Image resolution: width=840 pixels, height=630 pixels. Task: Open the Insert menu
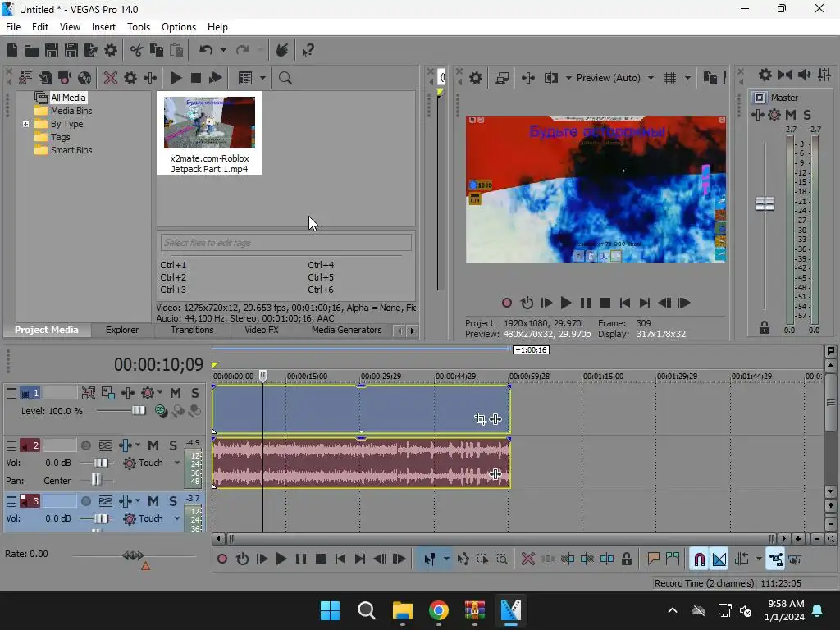coord(103,27)
